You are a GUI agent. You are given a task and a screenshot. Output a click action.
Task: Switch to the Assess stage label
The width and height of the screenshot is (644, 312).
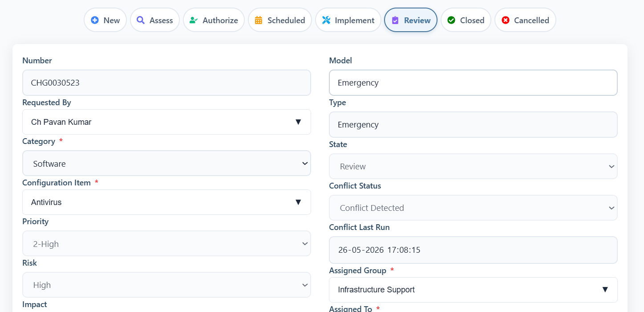click(x=161, y=20)
